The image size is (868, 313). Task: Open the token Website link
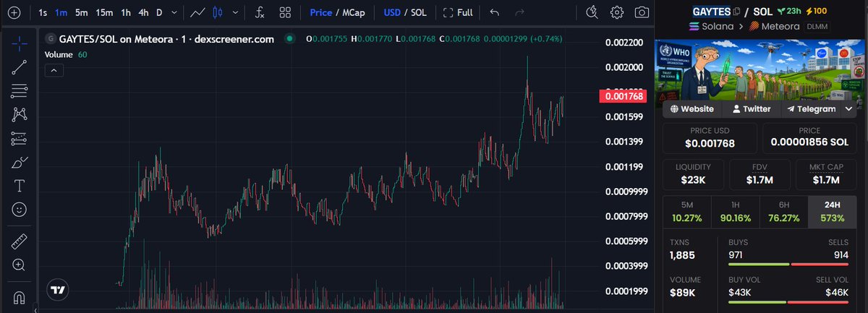click(692, 109)
